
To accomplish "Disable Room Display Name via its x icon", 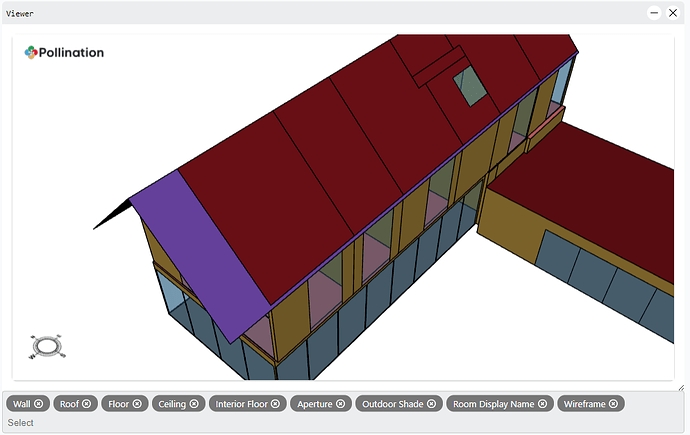I will [x=542, y=404].
